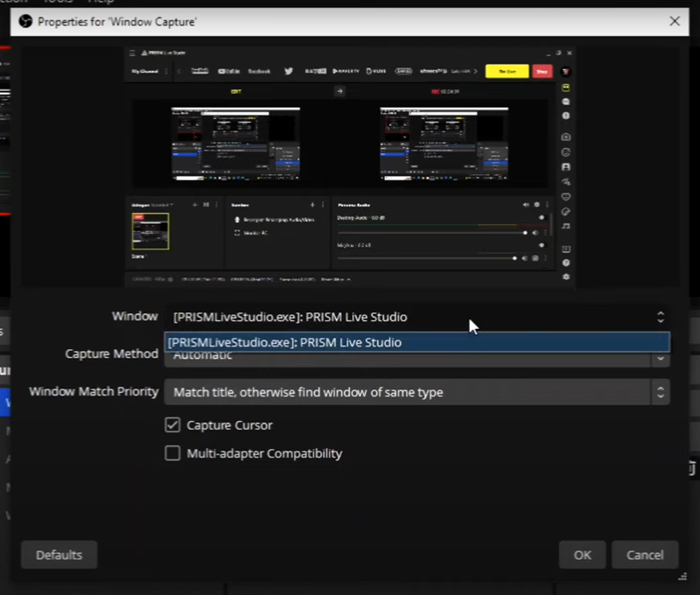Uncheck the Capture Cursor checkbox
Screen dimensions: 700x595
click(x=172, y=425)
